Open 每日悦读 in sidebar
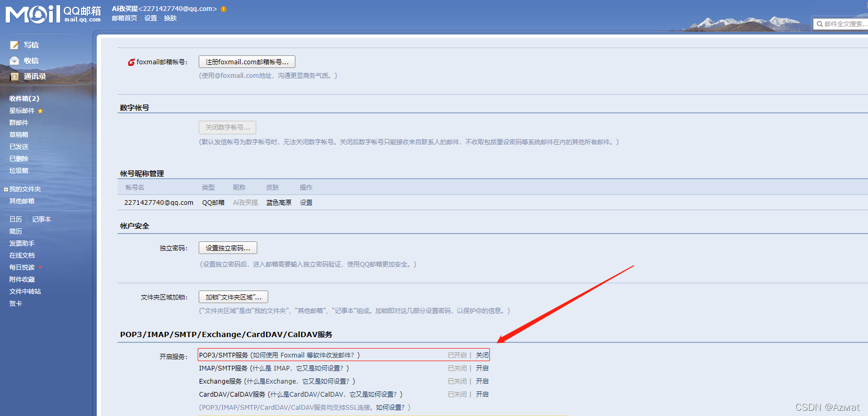Viewport: 868px width, 416px height. point(22,268)
